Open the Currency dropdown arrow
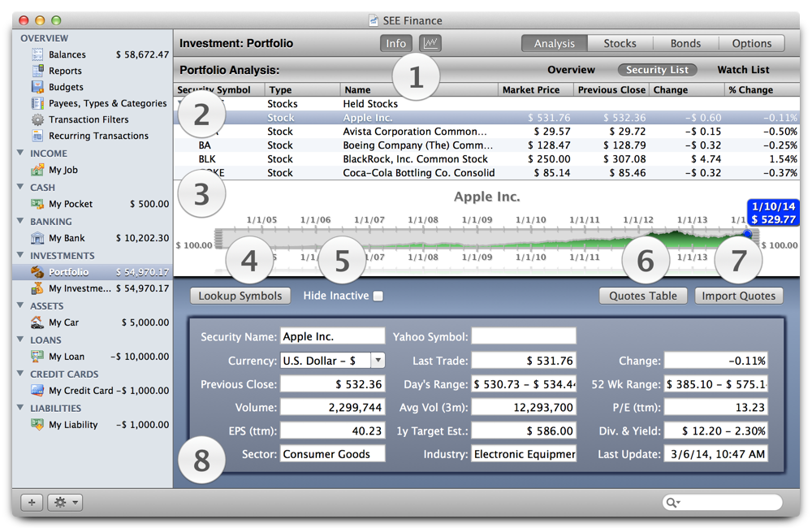The height and width of the screenshot is (528, 812). point(378,360)
